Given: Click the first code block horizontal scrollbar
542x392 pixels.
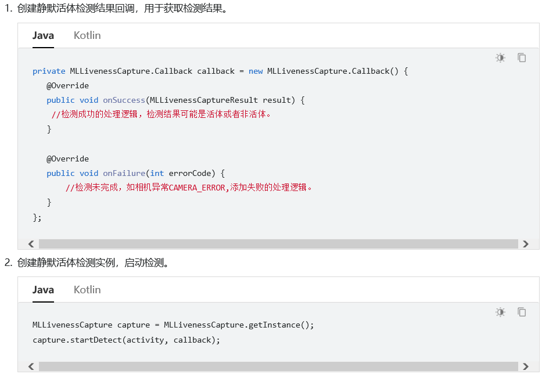Looking at the screenshot, I should [x=278, y=244].
